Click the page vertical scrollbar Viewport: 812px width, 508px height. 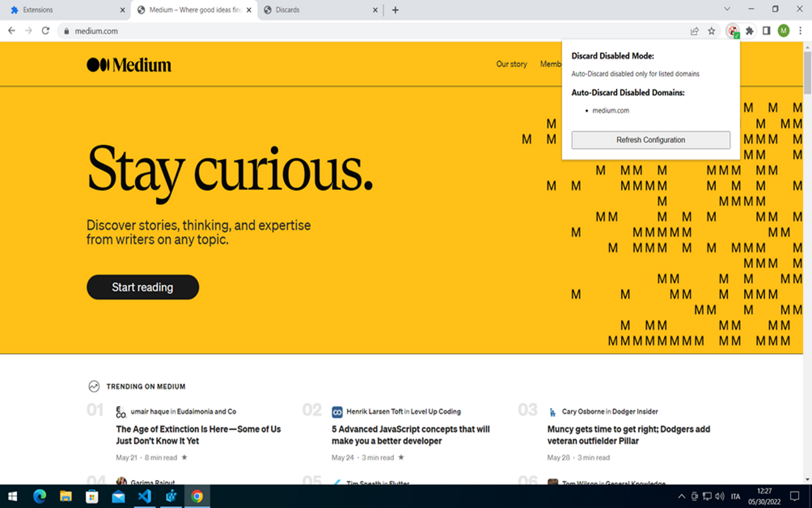point(807,72)
